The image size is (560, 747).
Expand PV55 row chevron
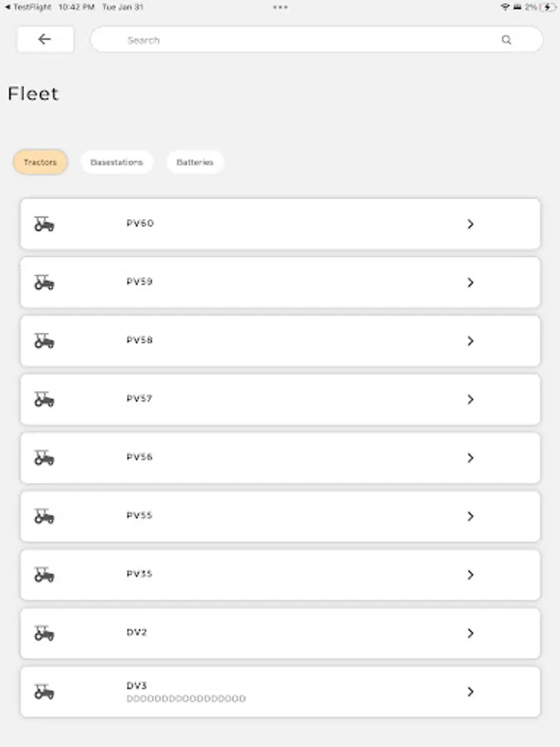[470, 516]
